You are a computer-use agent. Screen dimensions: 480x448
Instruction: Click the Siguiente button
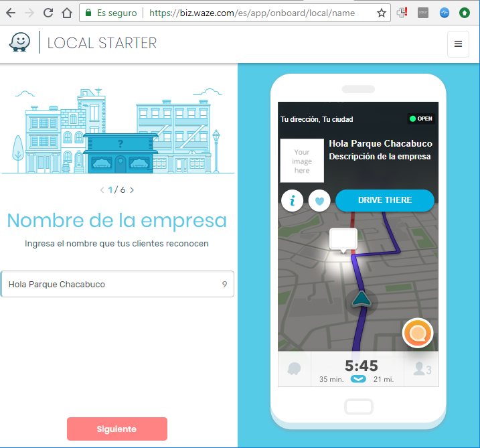(x=117, y=429)
